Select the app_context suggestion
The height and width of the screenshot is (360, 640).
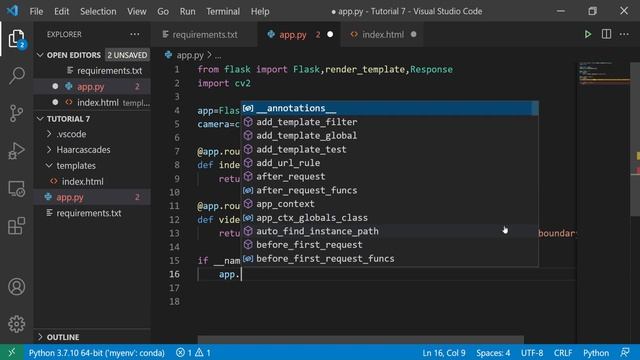click(x=389, y=204)
